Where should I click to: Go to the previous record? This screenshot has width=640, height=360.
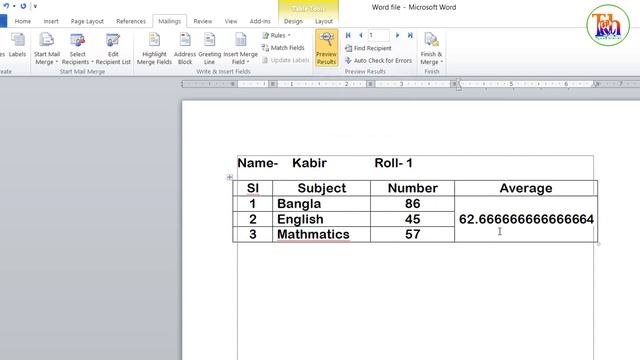[360, 36]
